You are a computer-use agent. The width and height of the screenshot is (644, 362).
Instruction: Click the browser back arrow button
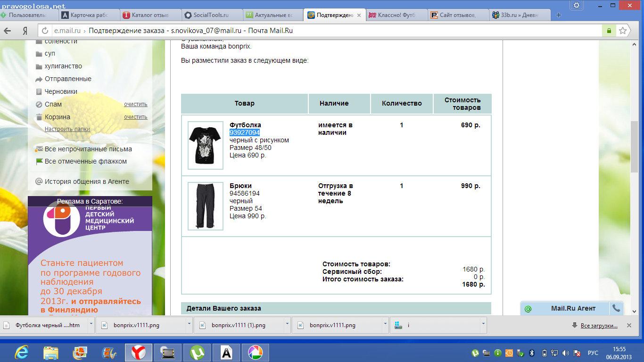point(8,31)
